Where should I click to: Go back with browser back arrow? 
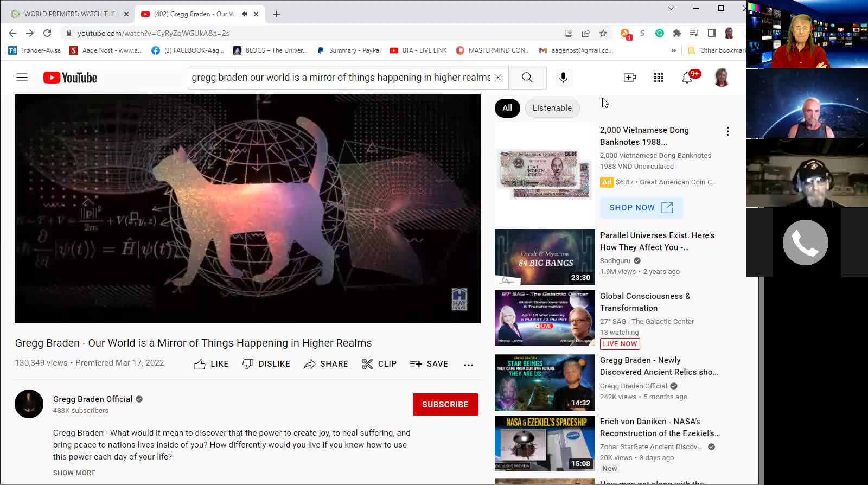pos(12,33)
